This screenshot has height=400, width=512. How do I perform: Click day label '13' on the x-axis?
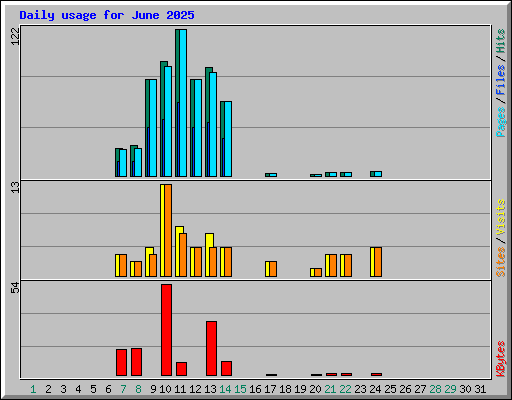tap(210, 389)
